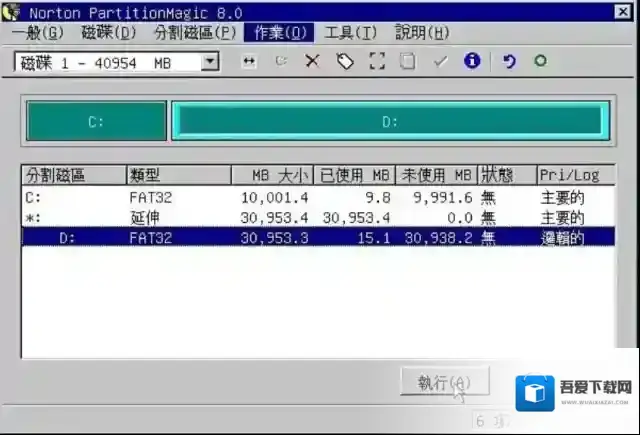This screenshot has width=640, height=435.
Task: Click the label tag icon
Action: tap(345, 62)
